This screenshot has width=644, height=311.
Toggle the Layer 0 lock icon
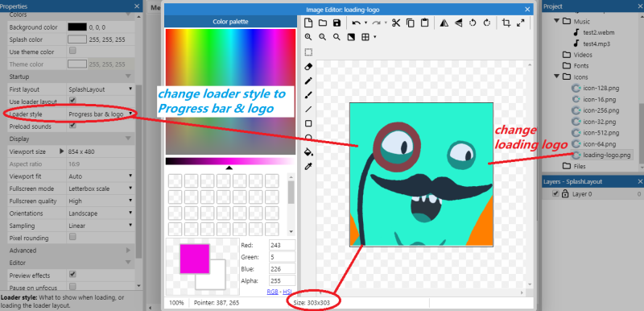pyautogui.click(x=565, y=194)
